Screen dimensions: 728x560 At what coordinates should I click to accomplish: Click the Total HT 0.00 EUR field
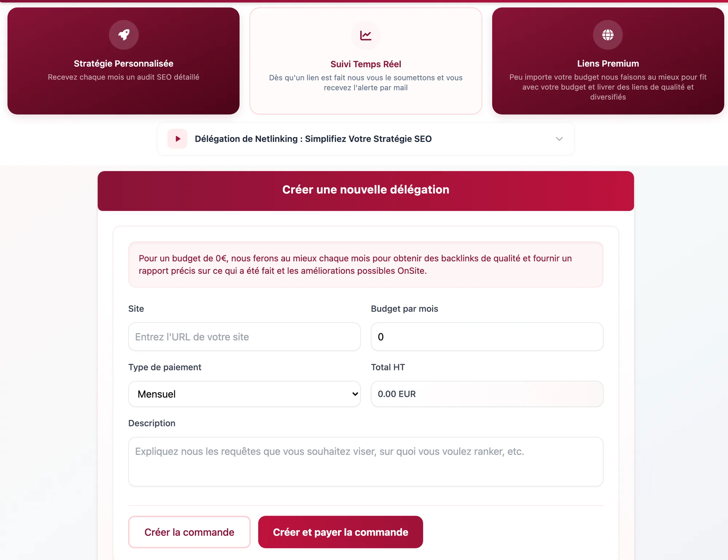click(487, 394)
